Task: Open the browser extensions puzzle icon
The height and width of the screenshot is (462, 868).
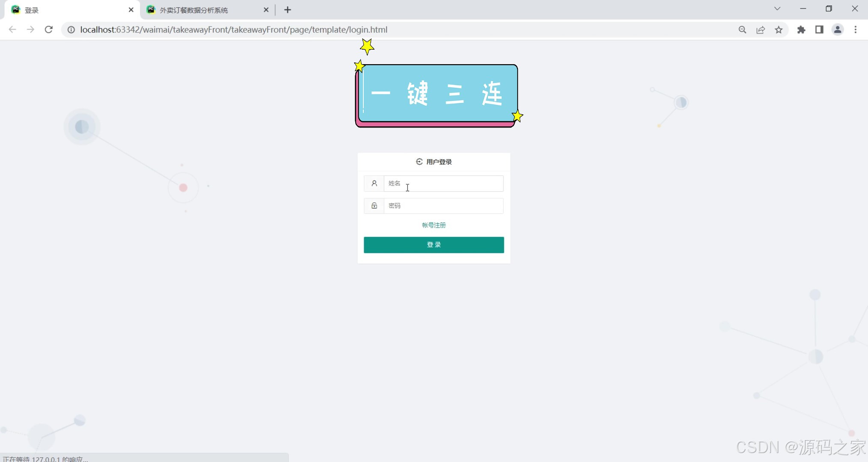Action: tap(801, 30)
